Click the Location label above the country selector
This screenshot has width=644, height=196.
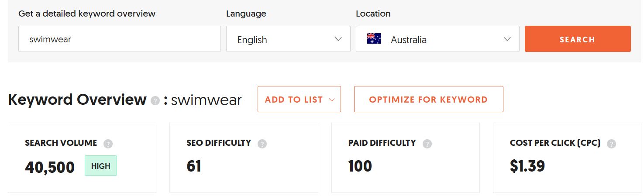pos(373,14)
